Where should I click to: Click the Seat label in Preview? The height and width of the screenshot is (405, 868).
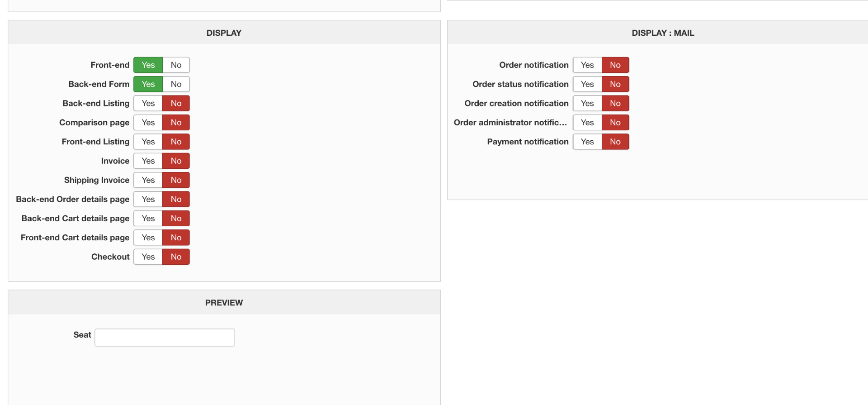(x=82, y=335)
